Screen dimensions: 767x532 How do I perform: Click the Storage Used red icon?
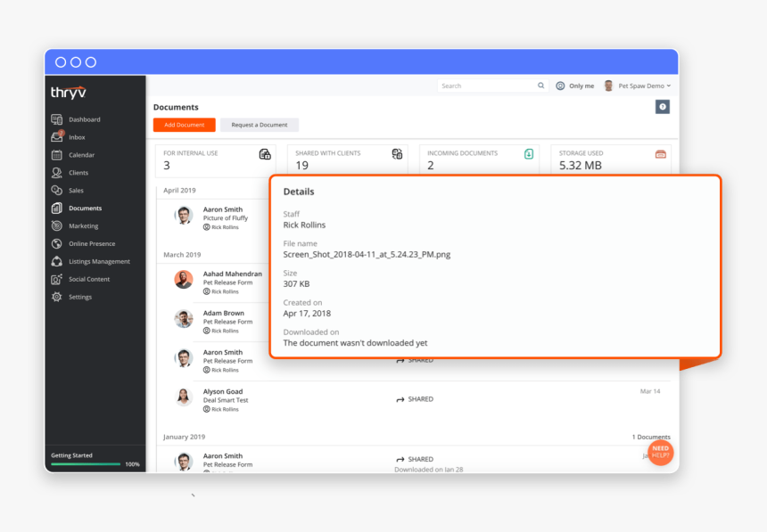[660, 154]
